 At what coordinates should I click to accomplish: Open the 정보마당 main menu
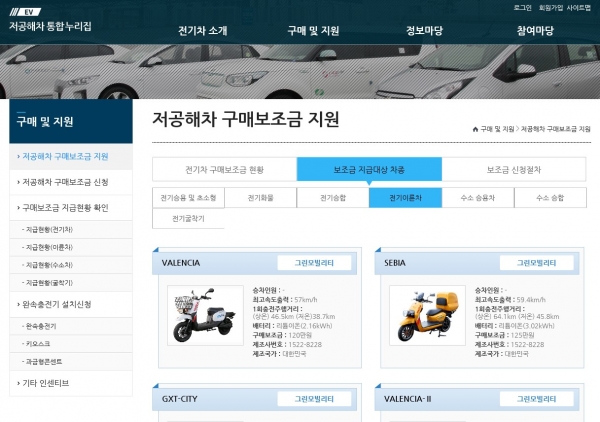pos(424,31)
